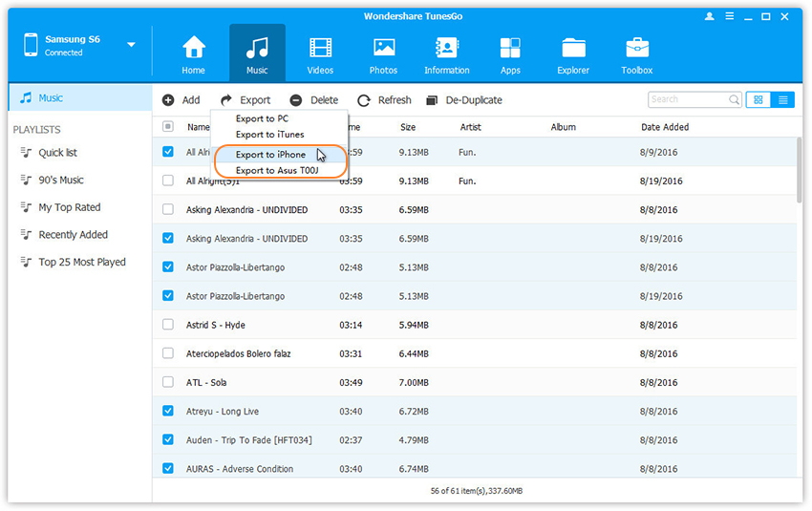Open the Apps section
Screen dimensions: 812x511
(x=510, y=54)
